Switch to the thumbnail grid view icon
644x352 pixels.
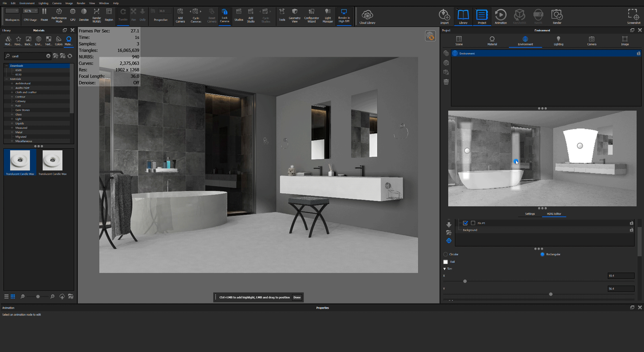pyautogui.click(x=13, y=297)
